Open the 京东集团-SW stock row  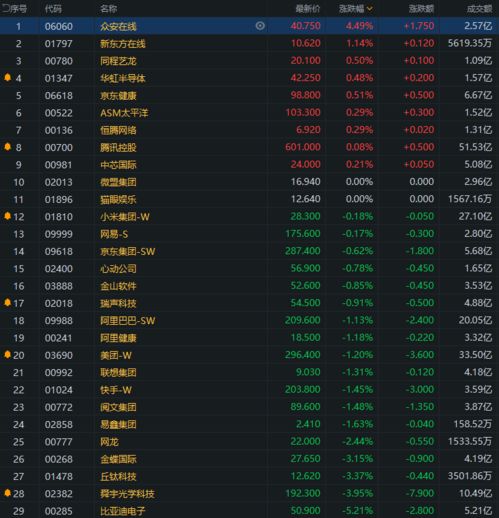[x=249, y=251]
